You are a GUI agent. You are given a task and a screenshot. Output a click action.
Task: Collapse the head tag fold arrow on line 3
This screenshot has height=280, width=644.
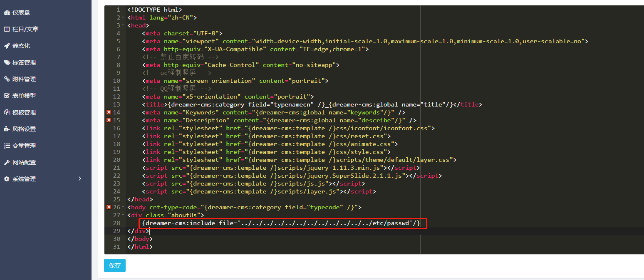point(123,25)
